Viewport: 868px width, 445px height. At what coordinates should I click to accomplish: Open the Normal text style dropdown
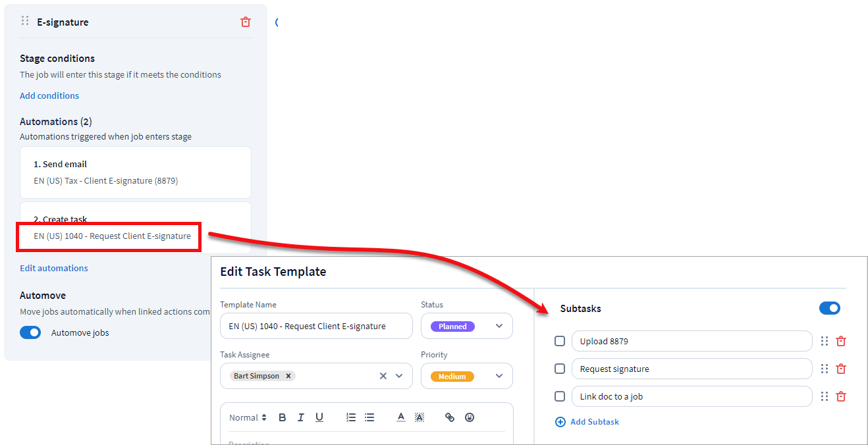(248, 417)
